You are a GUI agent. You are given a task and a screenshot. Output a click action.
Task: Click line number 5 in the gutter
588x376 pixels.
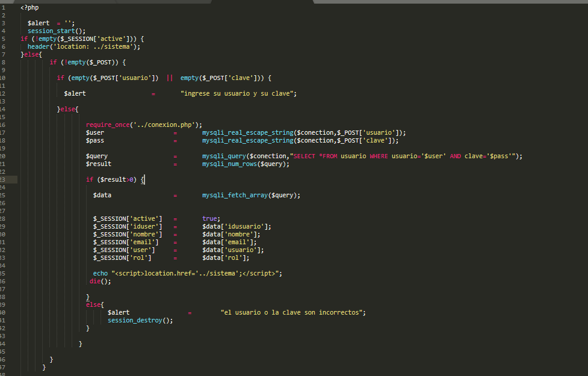(x=4, y=39)
